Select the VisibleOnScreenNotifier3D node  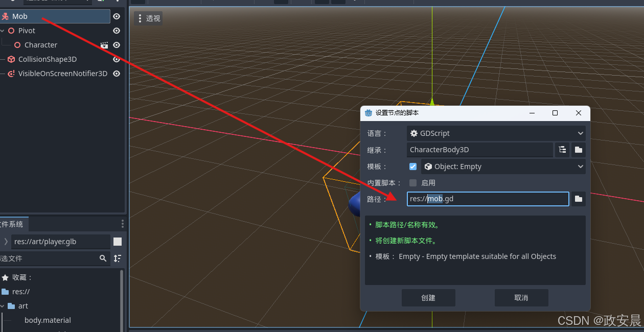click(63, 74)
